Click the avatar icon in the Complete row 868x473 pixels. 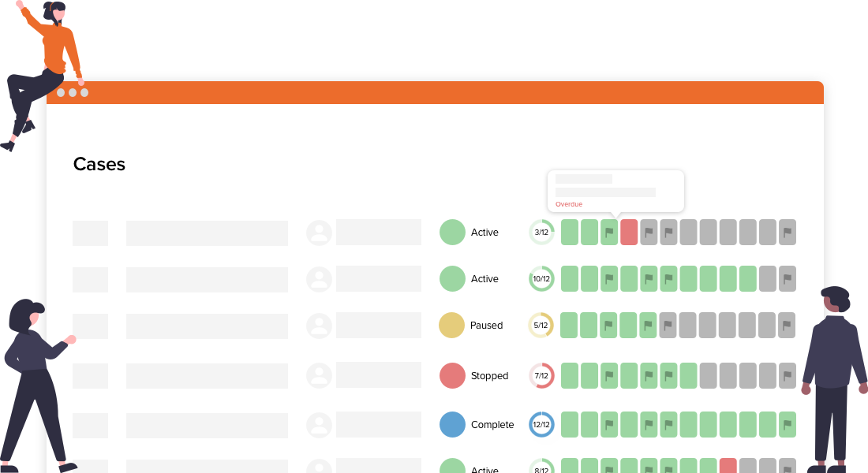point(319,424)
